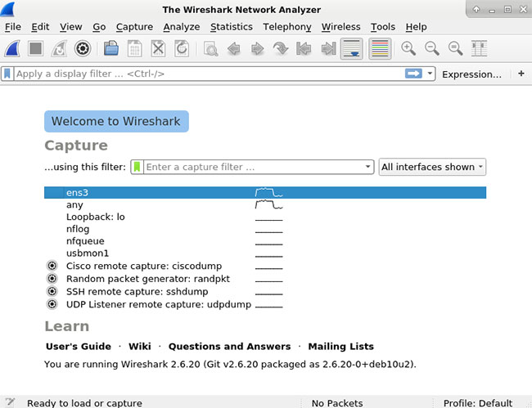
Task: Restart the current capture icon
Action: pyautogui.click(x=59, y=49)
